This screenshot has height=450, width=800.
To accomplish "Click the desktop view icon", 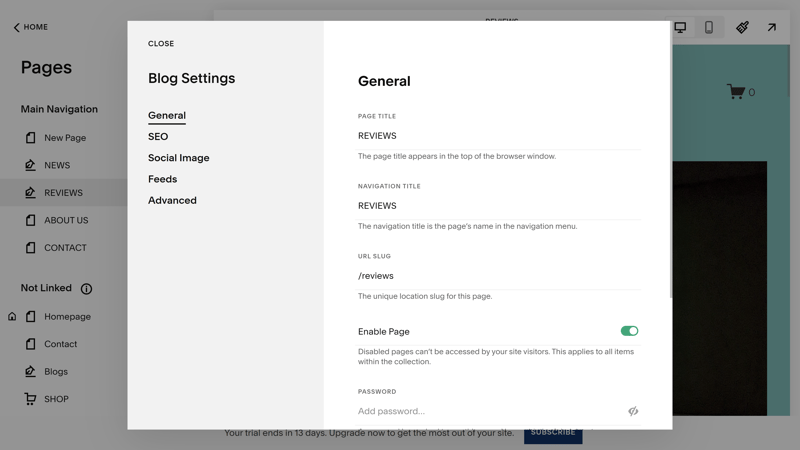I will click(680, 28).
